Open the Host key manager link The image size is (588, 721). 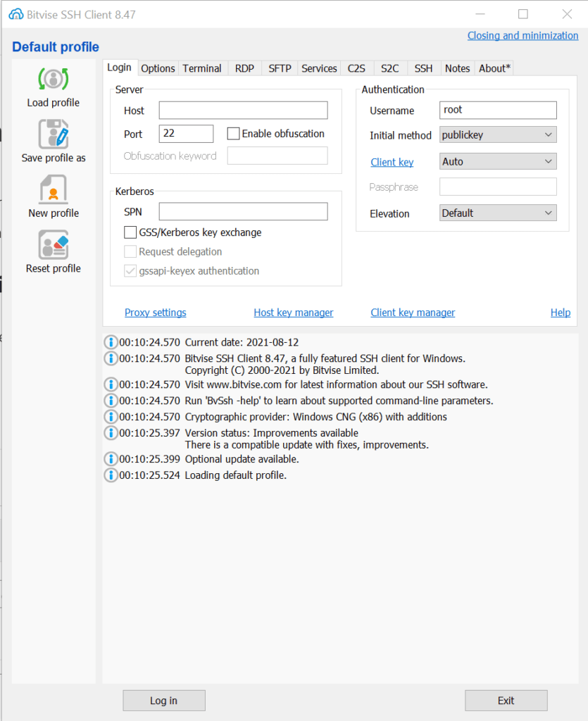pyautogui.click(x=293, y=312)
